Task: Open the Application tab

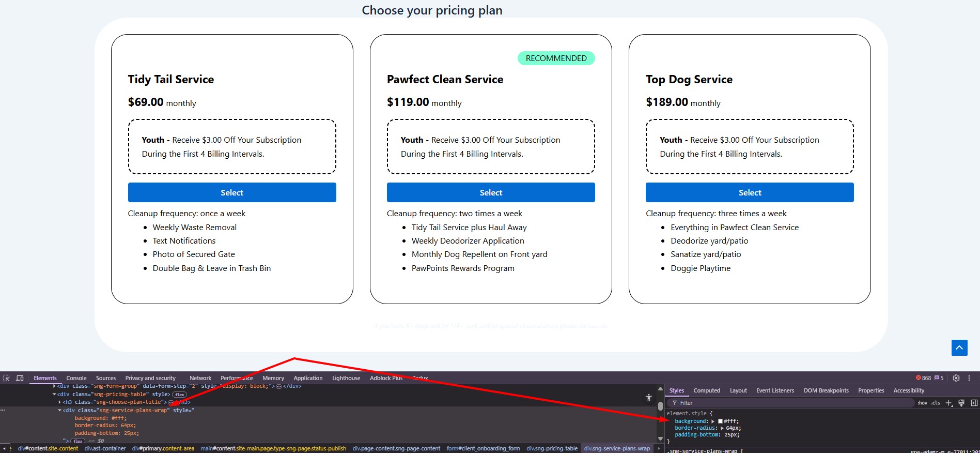Action: pyautogui.click(x=308, y=378)
